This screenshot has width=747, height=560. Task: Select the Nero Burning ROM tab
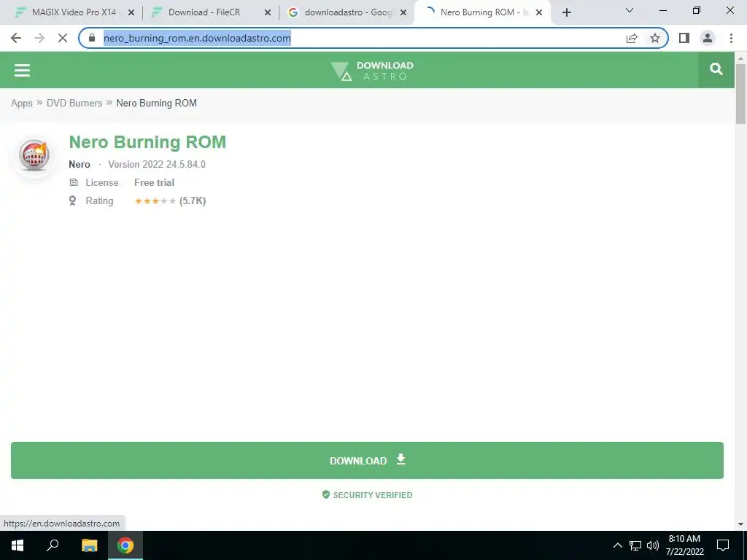(x=483, y=12)
